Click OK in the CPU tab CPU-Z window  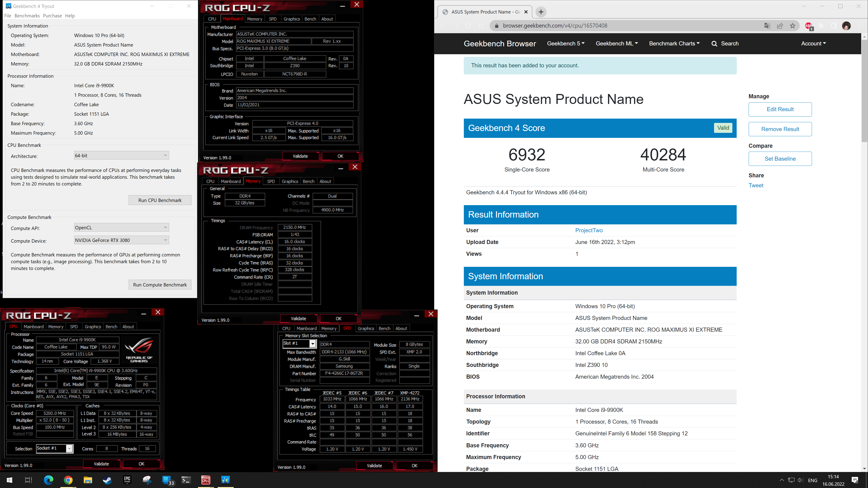pyautogui.click(x=141, y=464)
